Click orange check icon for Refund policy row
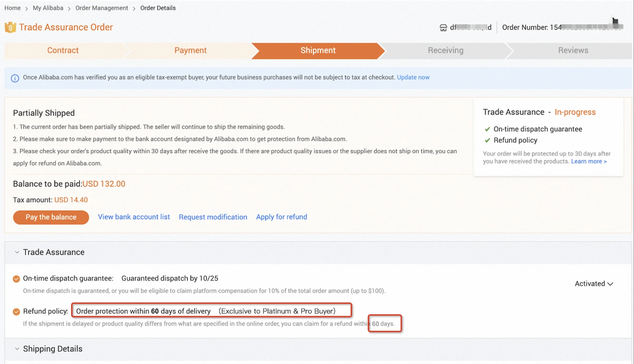634x364 pixels. [16, 312]
